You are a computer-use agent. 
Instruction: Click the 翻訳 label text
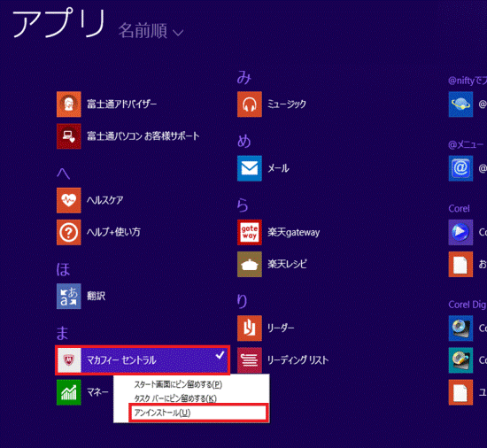click(96, 297)
